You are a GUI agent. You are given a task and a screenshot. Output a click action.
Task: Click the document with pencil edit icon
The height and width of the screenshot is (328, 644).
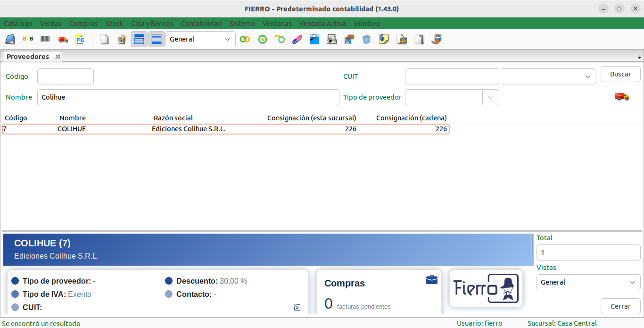pos(122,39)
